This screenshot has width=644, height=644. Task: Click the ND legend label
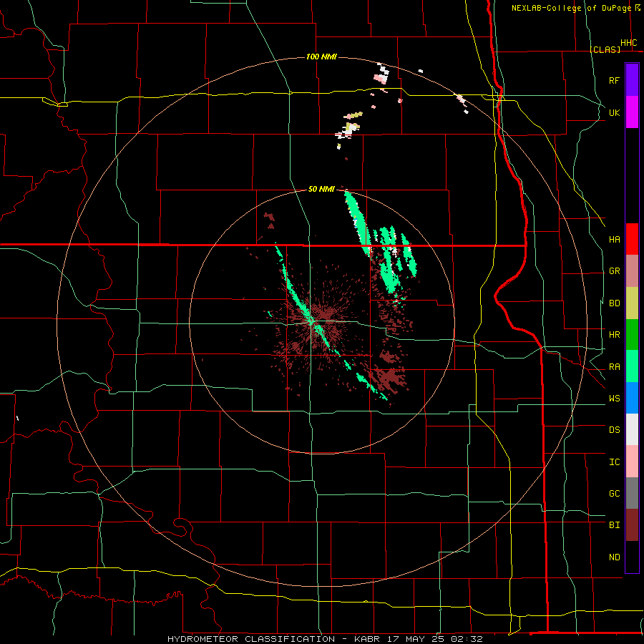pos(614,557)
